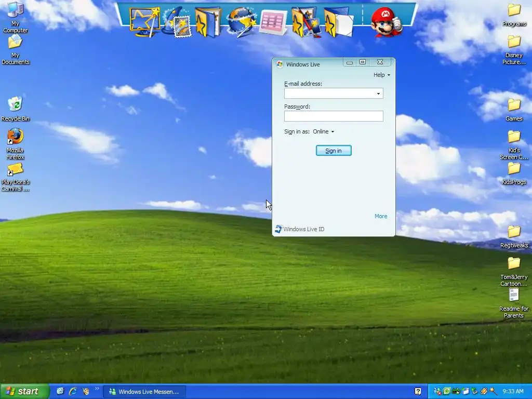The height and width of the screenshot is (399, 532).
Task: Minimize the Windows Live window
Action: 350,62
